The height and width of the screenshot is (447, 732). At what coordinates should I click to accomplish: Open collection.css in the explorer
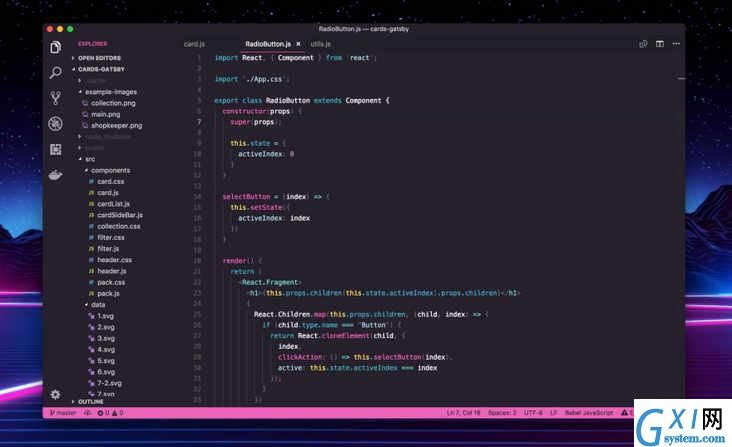[x=119, y=226]
